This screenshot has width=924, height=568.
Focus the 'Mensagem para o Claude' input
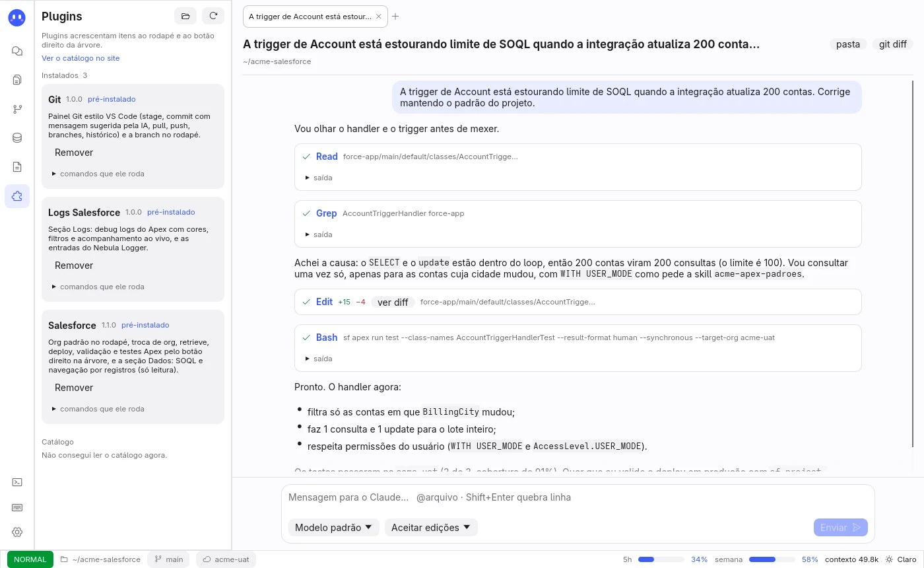coord(577,497)
